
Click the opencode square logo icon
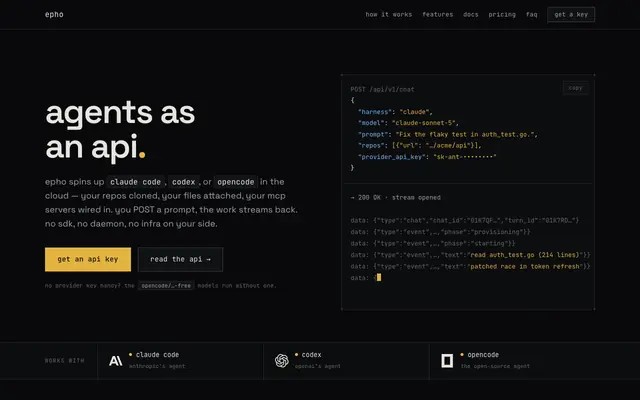click(447, 361)
